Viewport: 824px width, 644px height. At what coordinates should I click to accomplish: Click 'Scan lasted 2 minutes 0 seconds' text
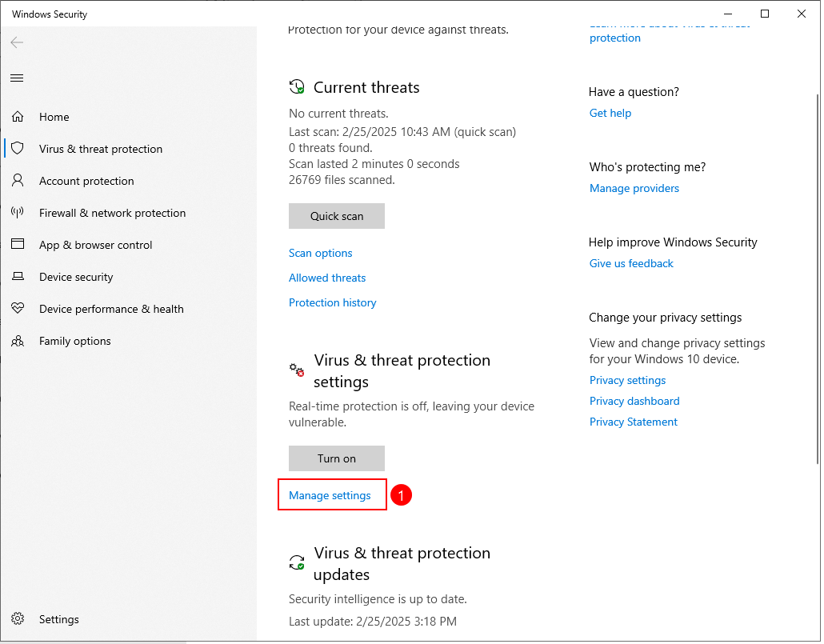tap(374, 164)
